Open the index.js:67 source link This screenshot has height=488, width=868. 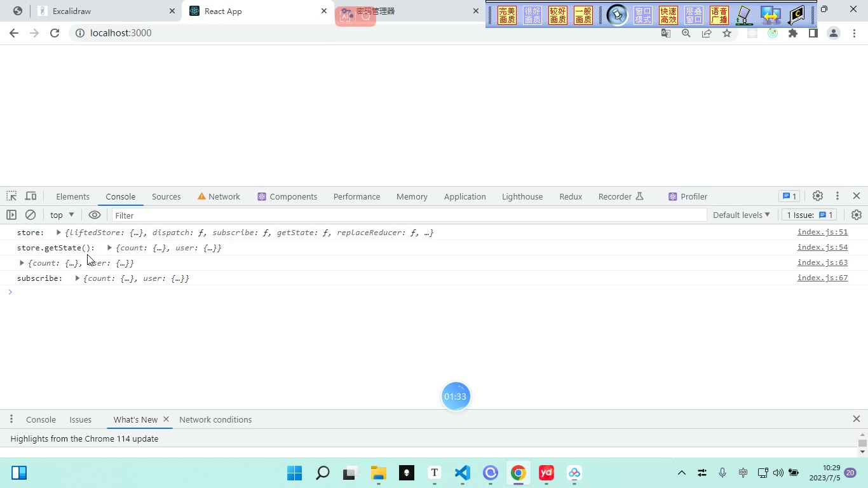(822, 278)
